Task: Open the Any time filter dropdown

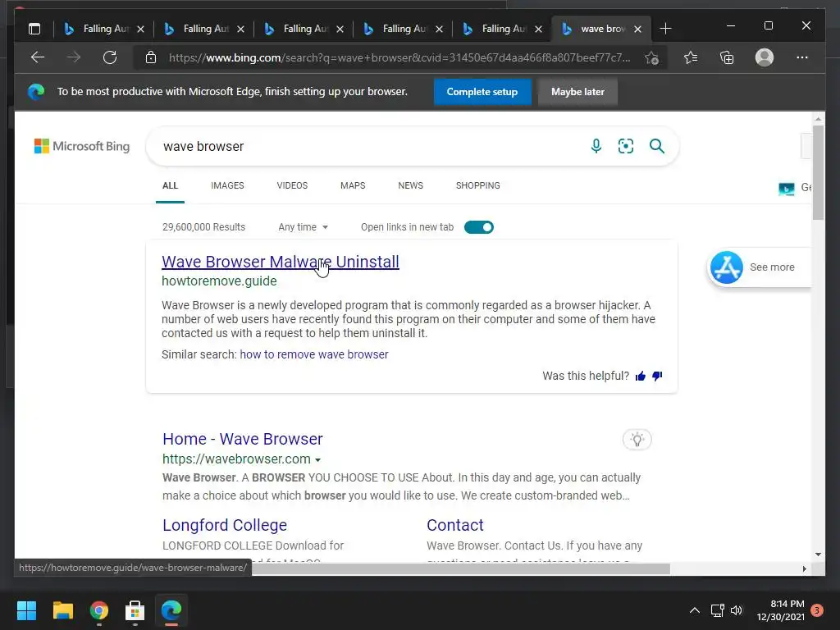Action: (x=304, y=227)
